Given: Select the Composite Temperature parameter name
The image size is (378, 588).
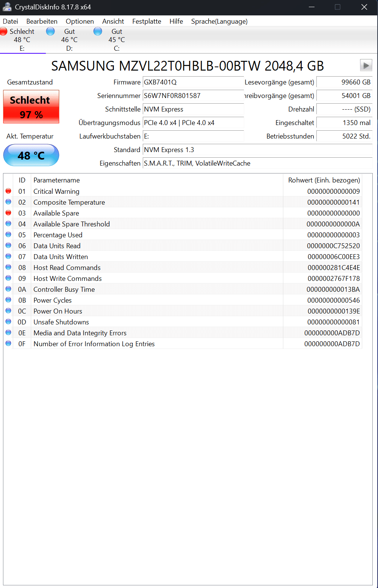Looking at the screenshot, I should [69, 202].
